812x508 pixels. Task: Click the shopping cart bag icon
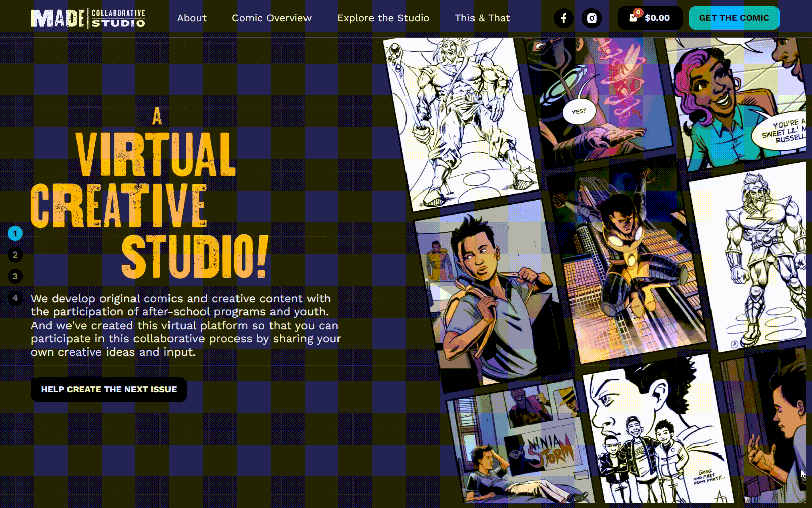coord(633,18)
